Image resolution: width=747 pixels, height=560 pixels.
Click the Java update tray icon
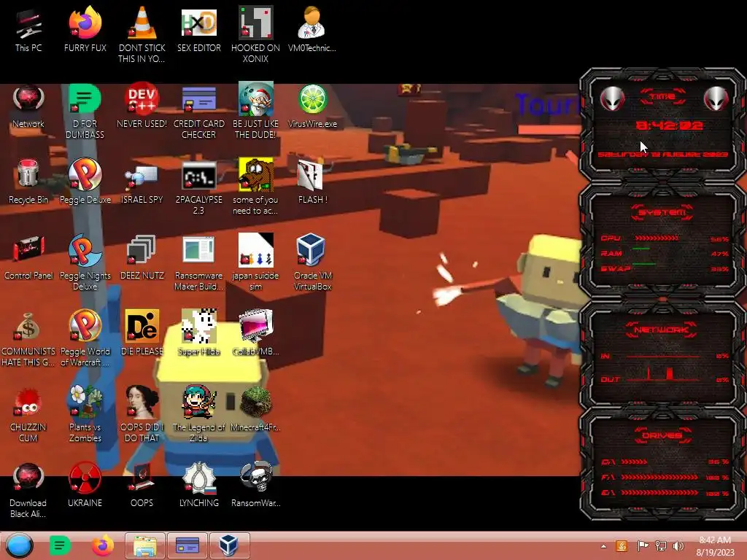click(x=622, y=546)
